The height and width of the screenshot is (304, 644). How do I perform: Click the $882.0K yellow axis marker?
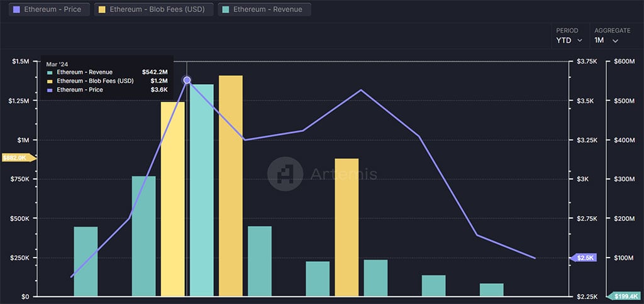19,158
